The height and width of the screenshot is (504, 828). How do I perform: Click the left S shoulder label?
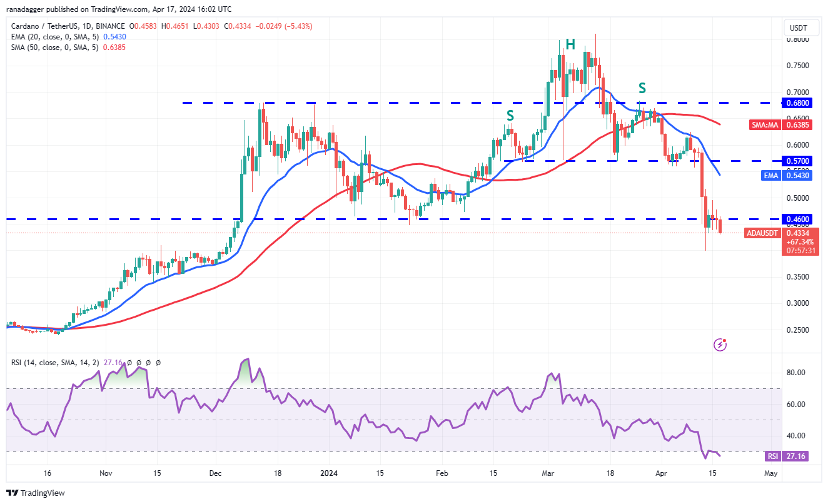pyautogui.click(x=510, y=115)
